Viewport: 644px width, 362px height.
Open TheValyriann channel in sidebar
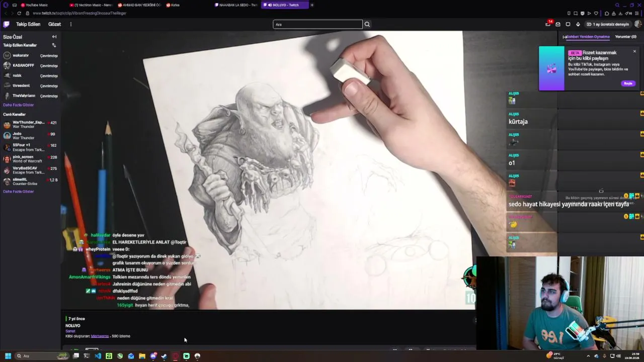pyautogui.click(x=30, y=96)
